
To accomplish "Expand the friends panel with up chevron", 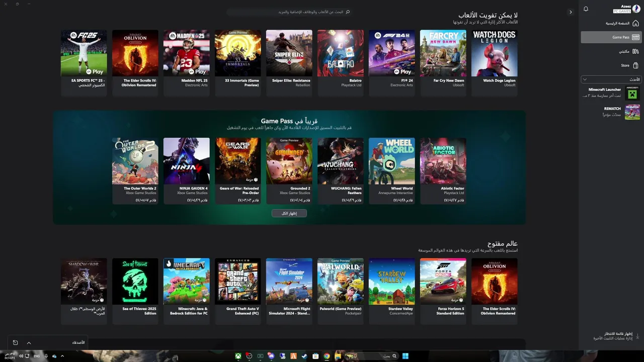I will point(29,343).
